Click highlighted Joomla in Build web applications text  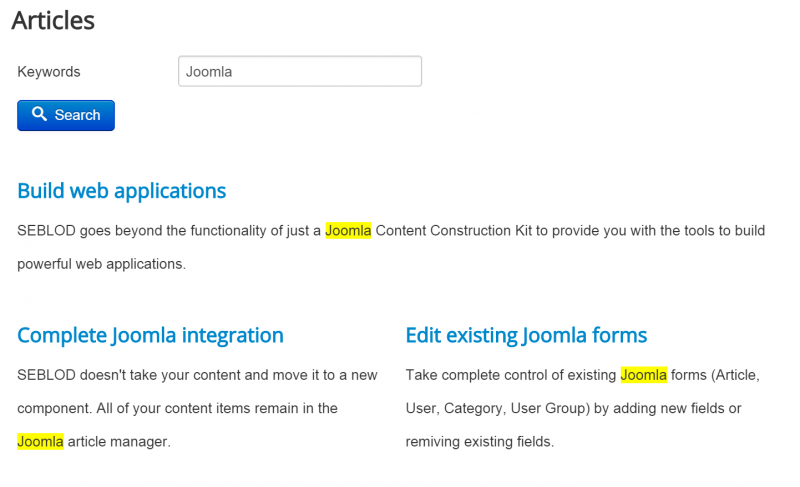point(348,231)
